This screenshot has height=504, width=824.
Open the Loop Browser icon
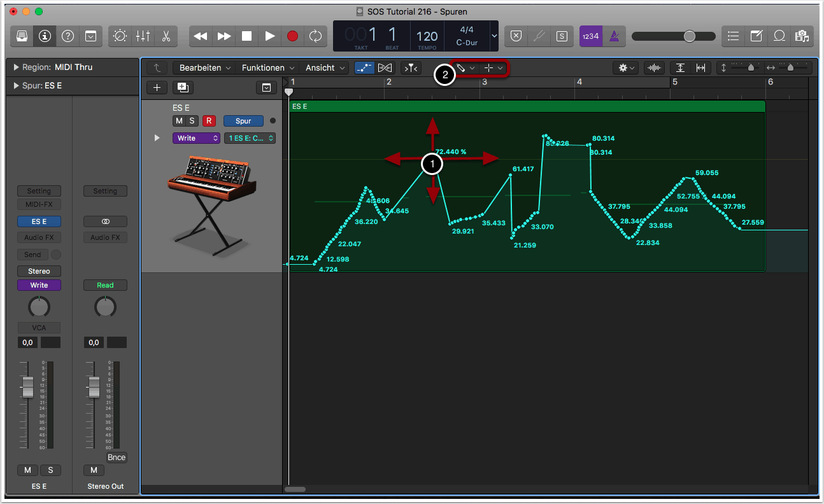(779, 36)
